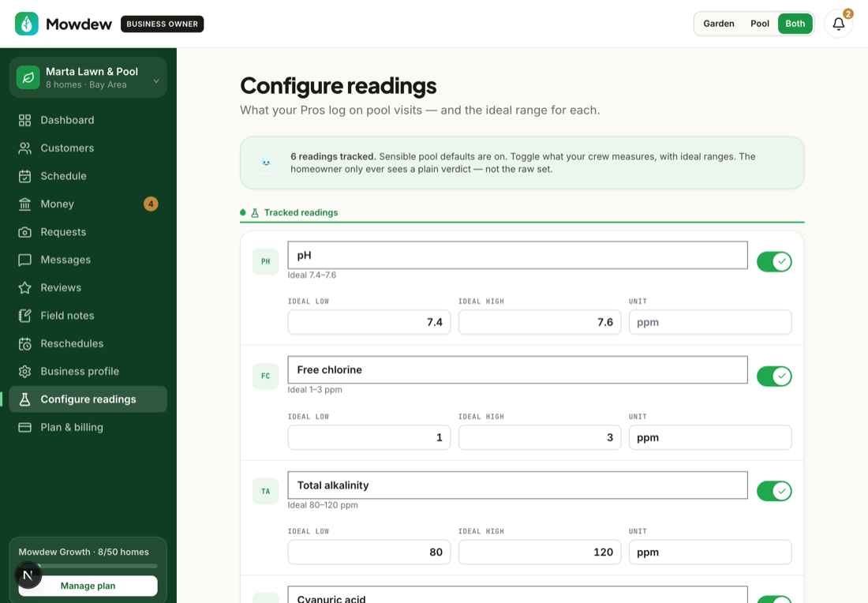Click the Cyanuric acid name field
Image resolution: width=868 pixels, height=603 pixels.
518,595
